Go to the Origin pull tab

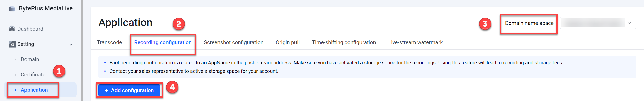point(288,42)
